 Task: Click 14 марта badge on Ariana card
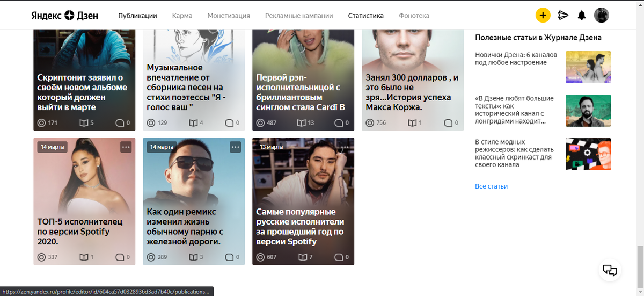(x=52, y=147)
